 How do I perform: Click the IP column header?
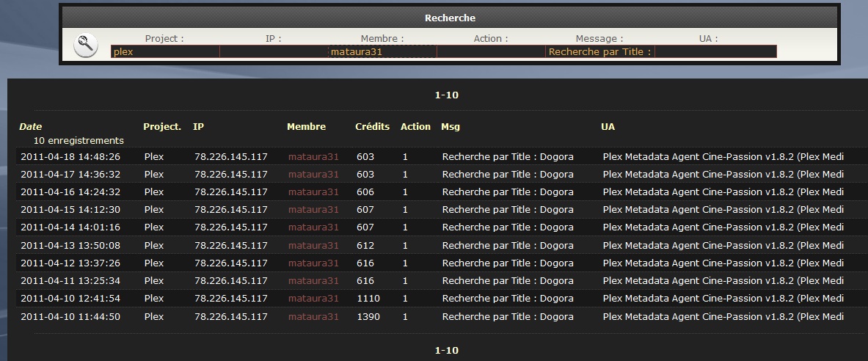(198, 127)
